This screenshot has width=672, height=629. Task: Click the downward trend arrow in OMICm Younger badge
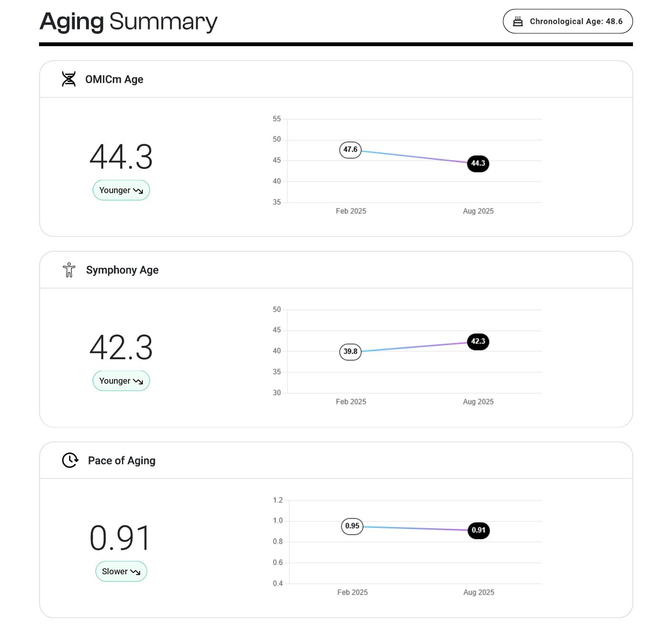(138, 191)
